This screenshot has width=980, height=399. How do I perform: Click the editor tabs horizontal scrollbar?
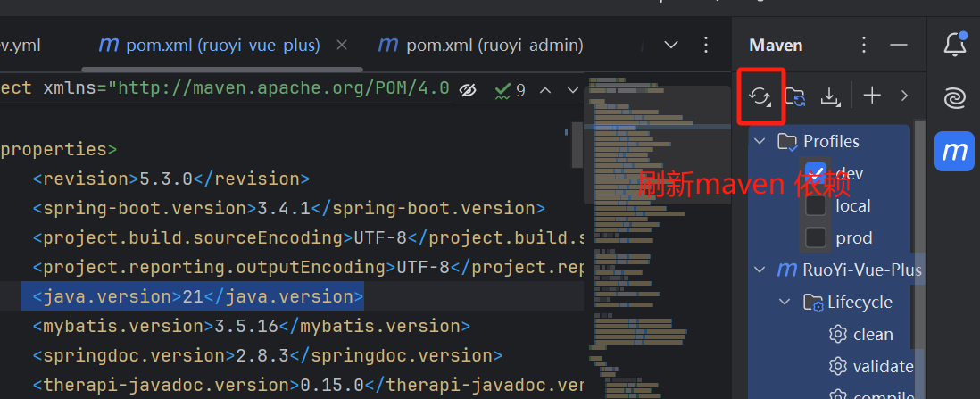click(x=222, y=70)
